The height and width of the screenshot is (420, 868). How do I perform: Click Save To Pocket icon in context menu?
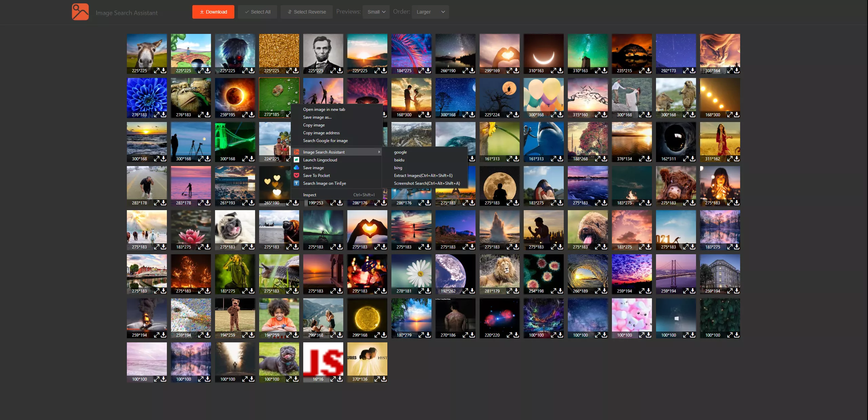pos(296,175)
